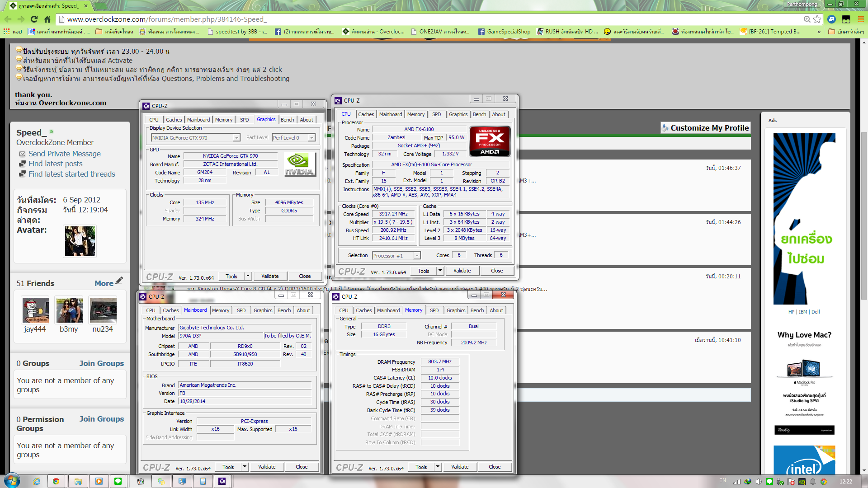This screenshot has height=488, width=868.
Task: Open the Perf Level 0 dropdown
Action: [311, 138]
